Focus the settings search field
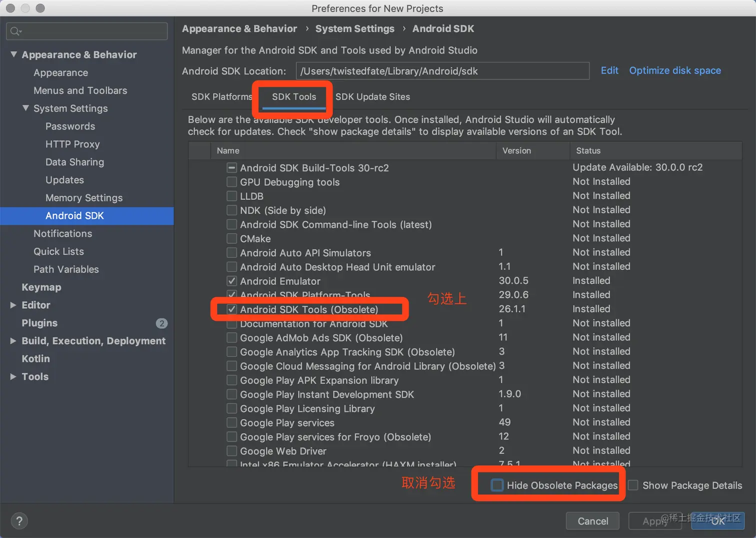 coord(87,31)
